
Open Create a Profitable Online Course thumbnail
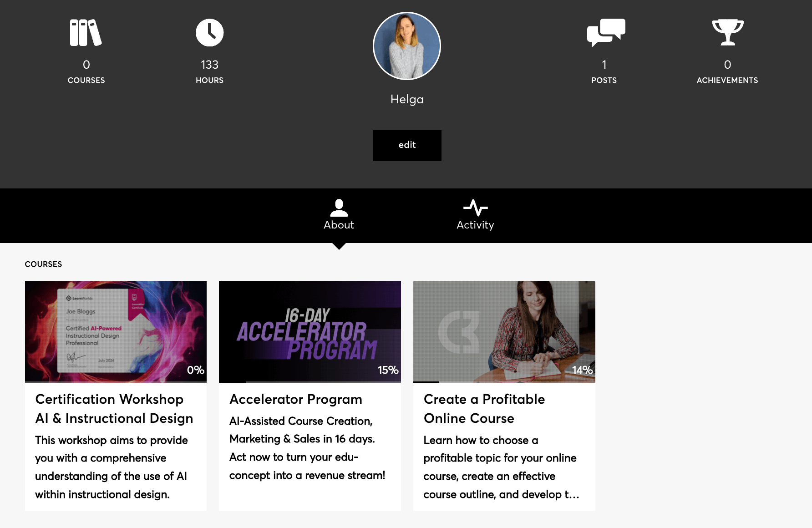click(504, 332)
